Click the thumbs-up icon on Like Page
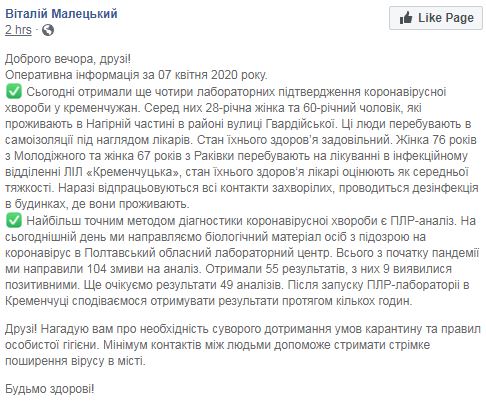This screenshot has width=486, height=404. click(406, 18)
